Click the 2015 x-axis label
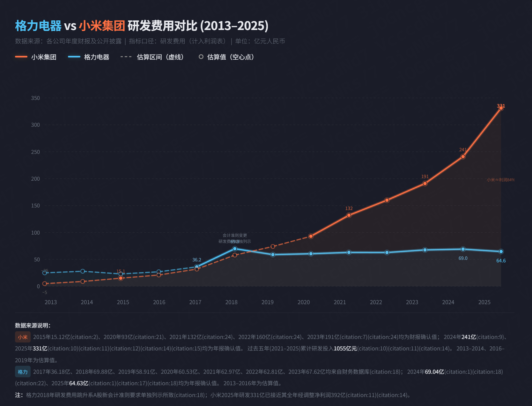This screenshot has width=532, height=406. click(123, 302)
